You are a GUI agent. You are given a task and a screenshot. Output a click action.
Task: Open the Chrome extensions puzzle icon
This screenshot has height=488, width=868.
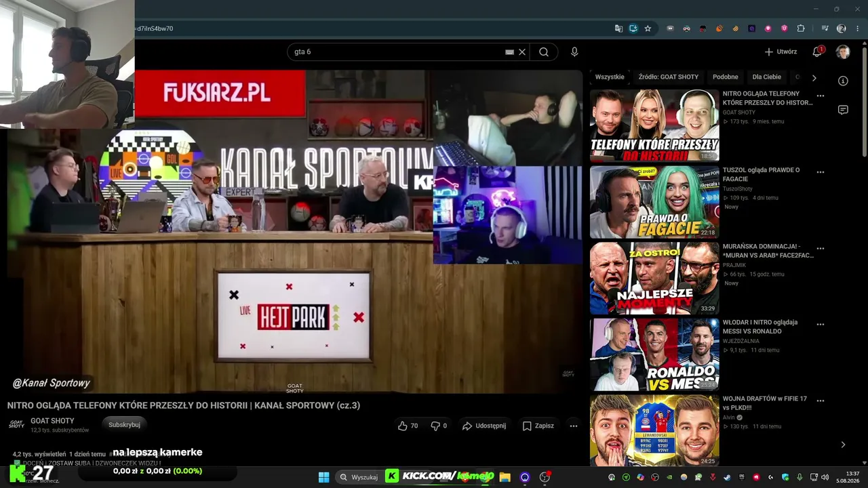[x=801, y=28]
